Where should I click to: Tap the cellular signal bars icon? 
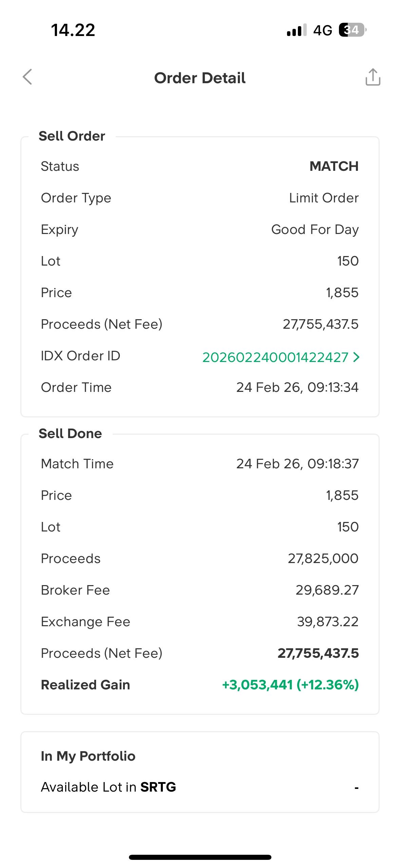297,30
